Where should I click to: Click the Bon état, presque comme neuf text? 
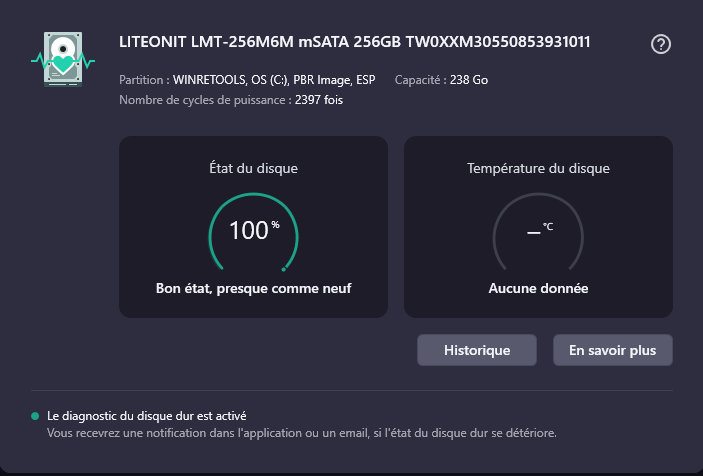(253, 288)
